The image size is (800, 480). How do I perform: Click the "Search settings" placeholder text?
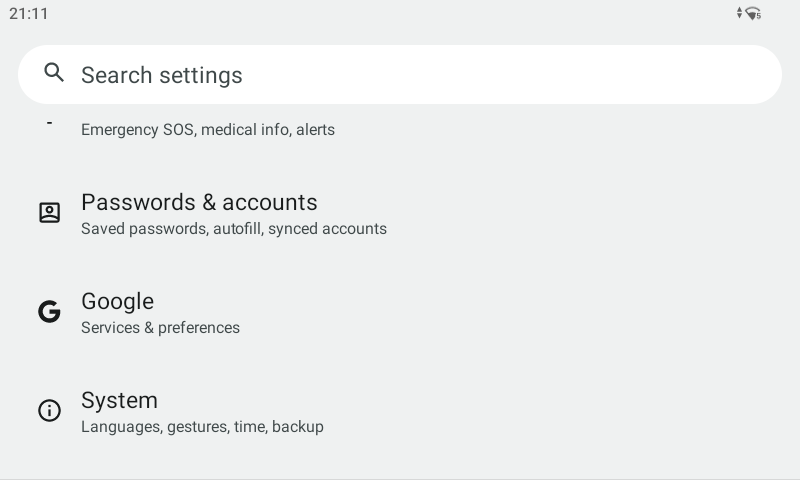tap(162, 75)
